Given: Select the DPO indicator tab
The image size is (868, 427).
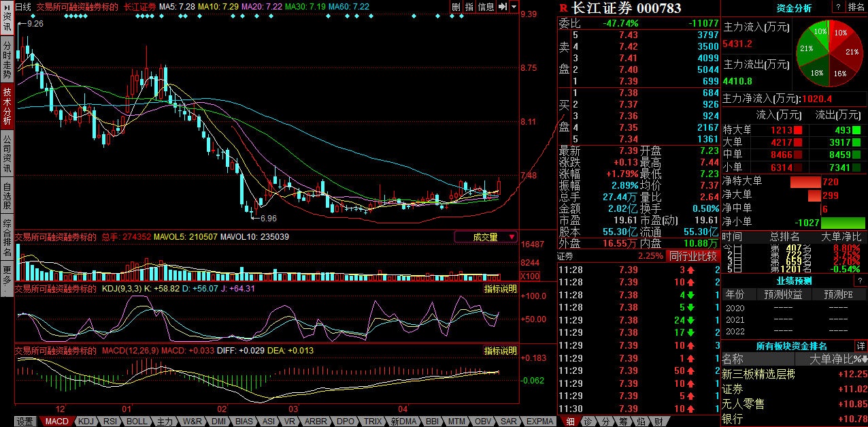Looking at the screenshot, I should pos(346,422).
